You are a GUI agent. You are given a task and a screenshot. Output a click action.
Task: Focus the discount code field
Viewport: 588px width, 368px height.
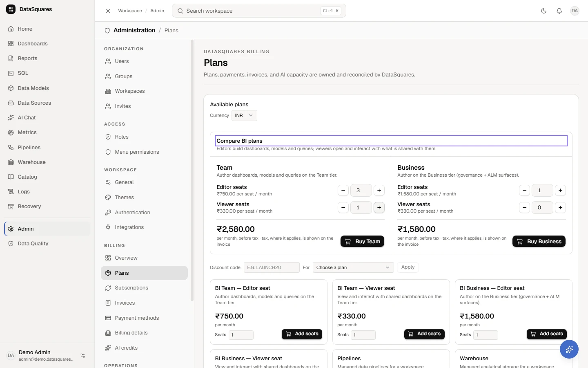[272, 267]
